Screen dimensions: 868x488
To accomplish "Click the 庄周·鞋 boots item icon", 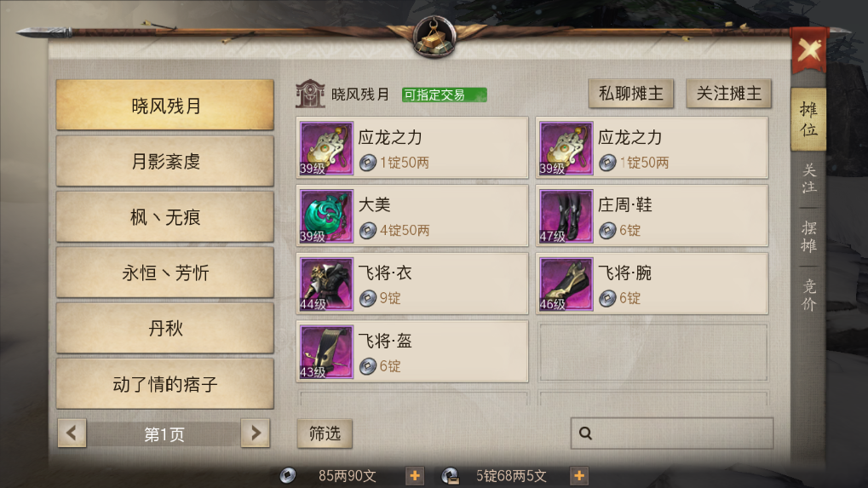I will pos(566,216).
